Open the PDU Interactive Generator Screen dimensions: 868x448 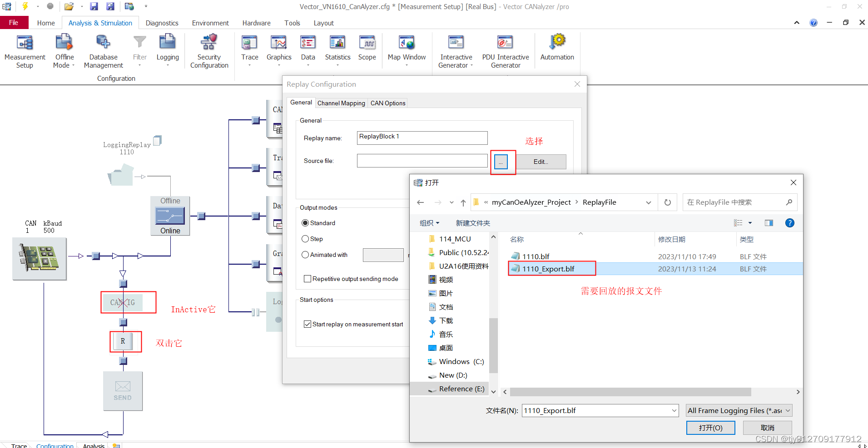pos(506,52)
